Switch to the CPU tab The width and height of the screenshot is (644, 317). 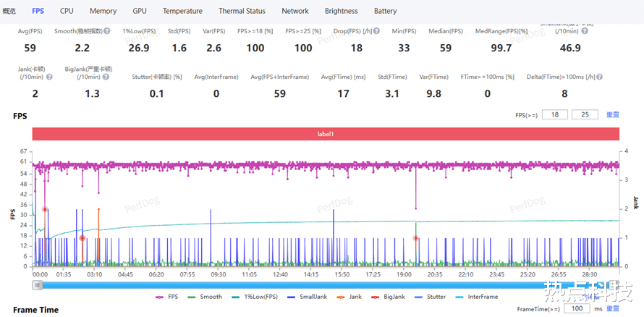(x=67, y=11)
